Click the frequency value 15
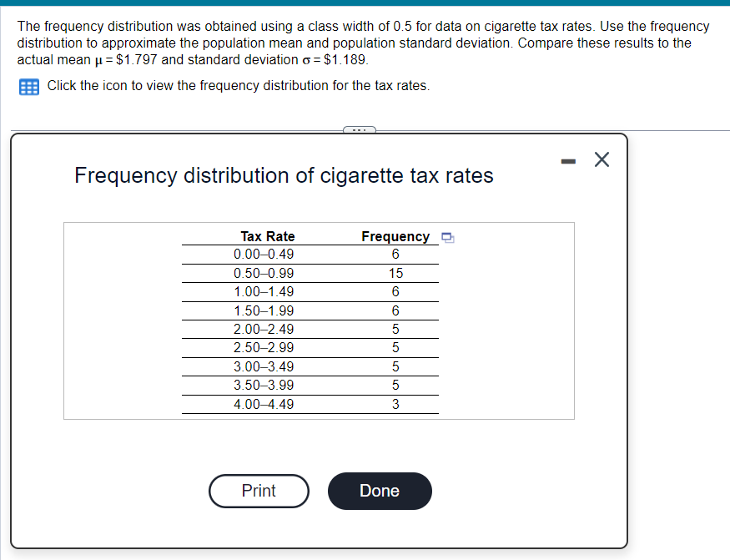730x560 pixels. tap(395, 273)
